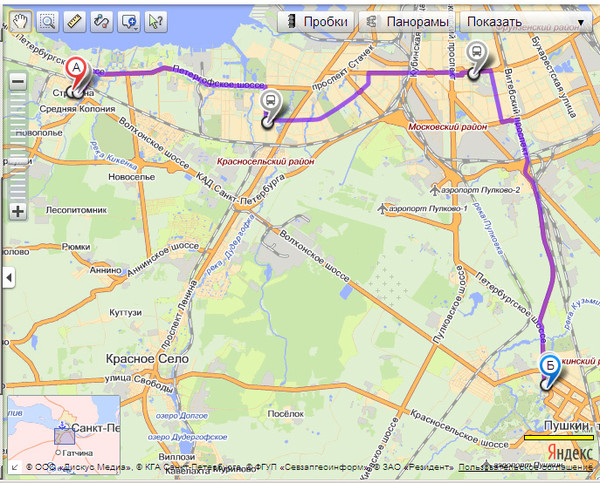Click Красносельский район label
600x483 pixels.
266,162
